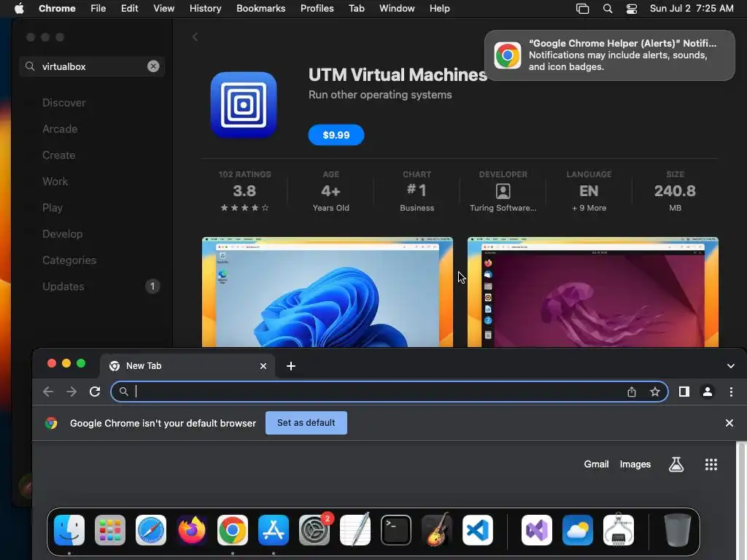Screen dimensions: 747x560
Task: Launch Safari from the dock
Action: click(151, 530)
